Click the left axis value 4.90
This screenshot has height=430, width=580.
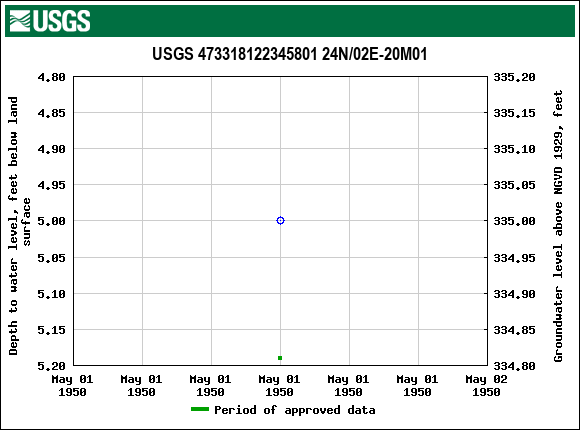click(51, 149)
